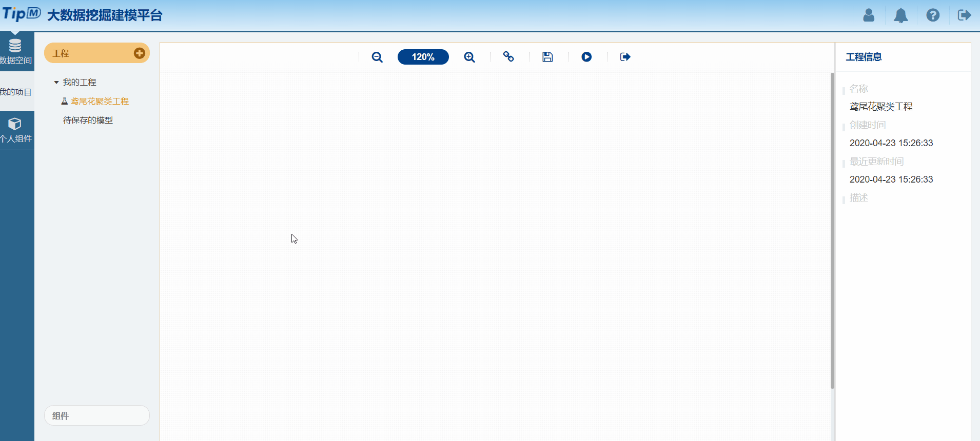Open the notifications bell
Viewport: 980px width, 441px height.
tap(900, 15)
